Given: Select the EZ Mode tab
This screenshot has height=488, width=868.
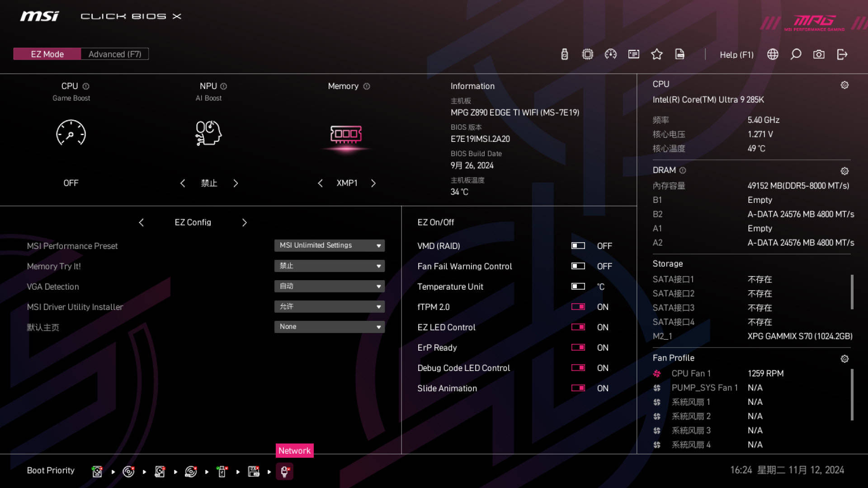Looking at the screenshot, I should click(x=47, y=54).
